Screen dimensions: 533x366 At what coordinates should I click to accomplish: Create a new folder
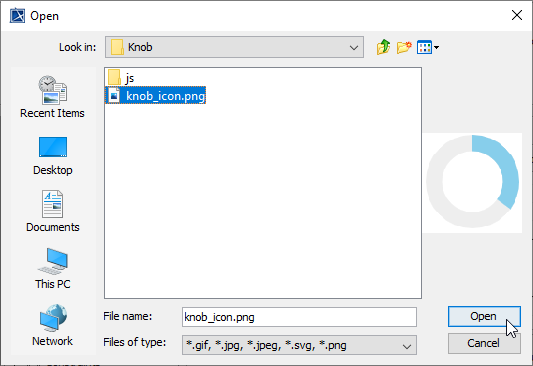(x=404, y=47)
